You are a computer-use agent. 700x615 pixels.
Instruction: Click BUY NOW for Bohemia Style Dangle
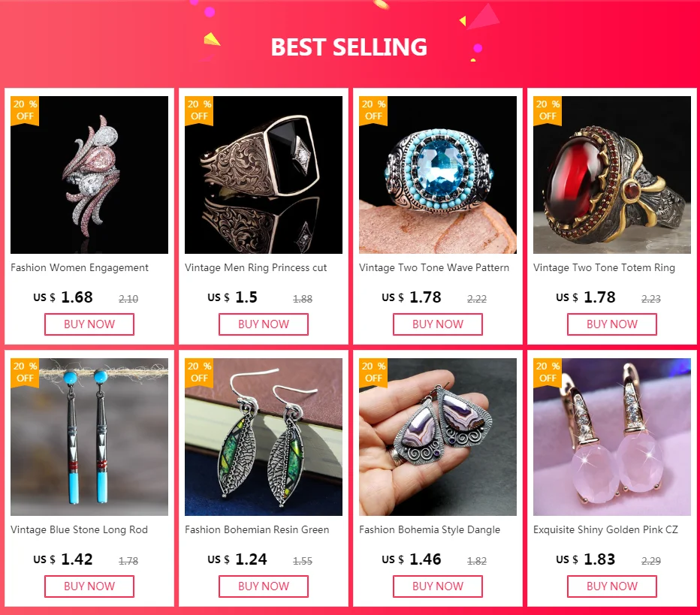tap(437, 586)
